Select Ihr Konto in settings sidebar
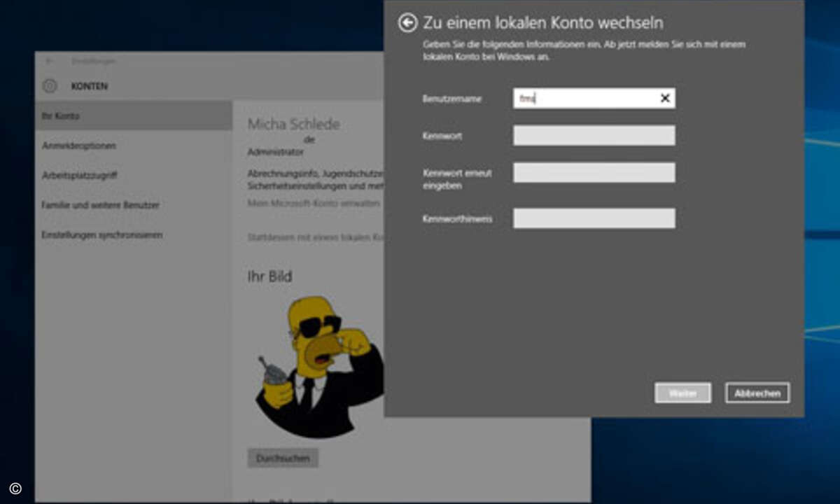840x504 pixels. tap(133, 115)
